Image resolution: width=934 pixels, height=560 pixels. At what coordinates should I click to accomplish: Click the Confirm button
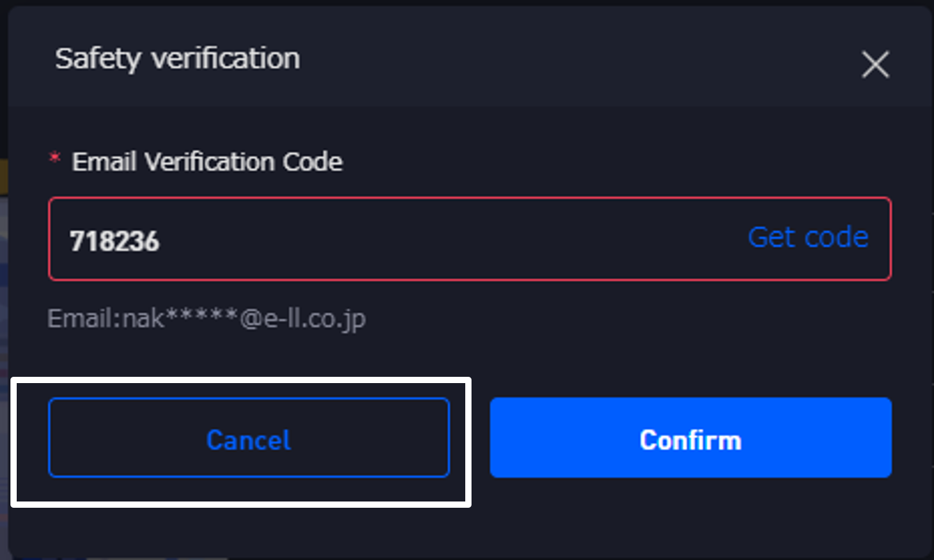tap(690, 437)
